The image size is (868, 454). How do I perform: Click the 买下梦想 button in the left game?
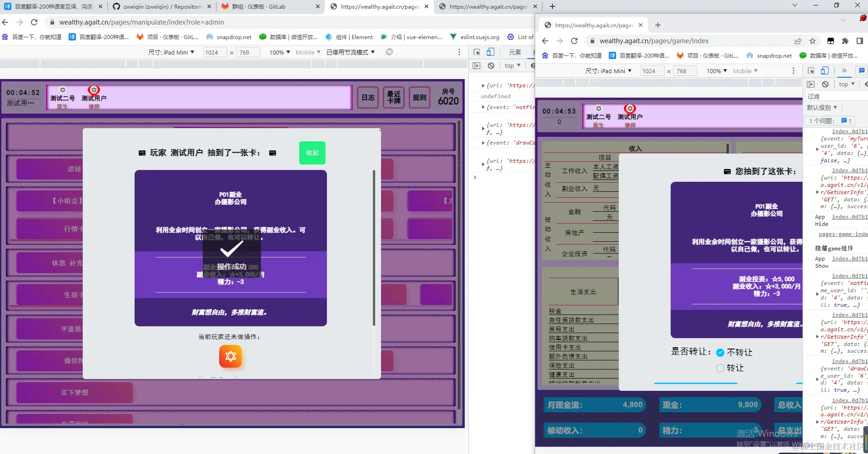(x=75, y=393)
